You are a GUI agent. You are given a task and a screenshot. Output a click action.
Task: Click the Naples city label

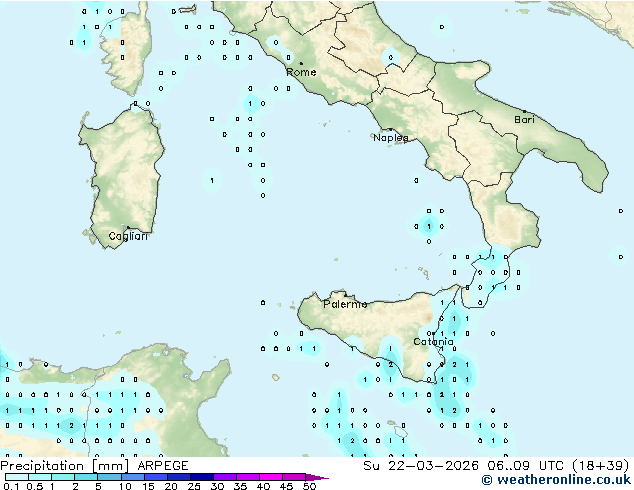coord(391,138)
